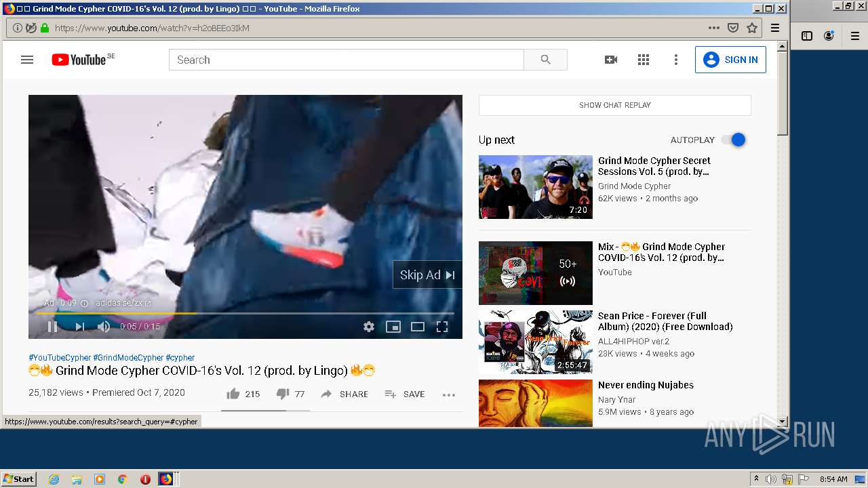Open system volume tray icon

pyautogui.click(x=771, y=479)
